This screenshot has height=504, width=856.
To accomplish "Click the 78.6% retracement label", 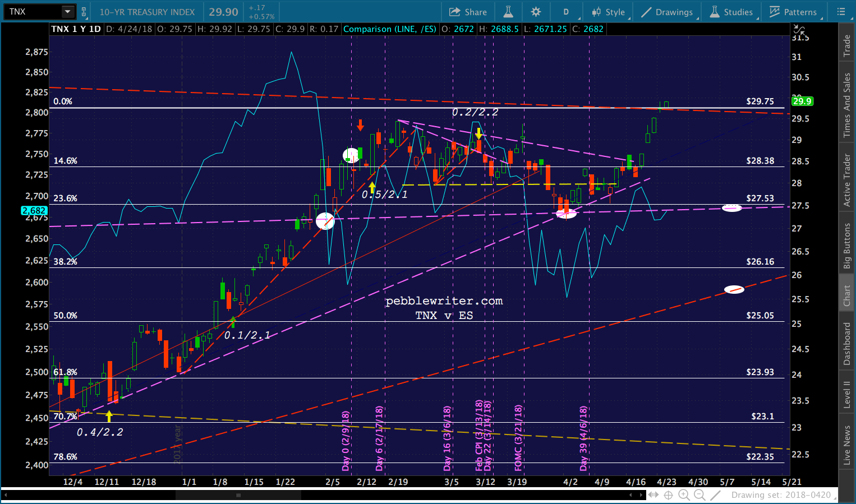I will click(x=65, y=457).
